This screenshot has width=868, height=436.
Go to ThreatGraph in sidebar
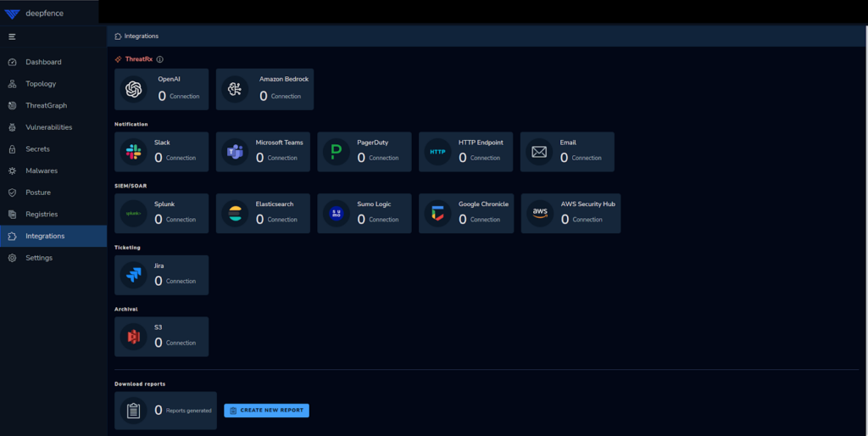click(x=53, y=105)
